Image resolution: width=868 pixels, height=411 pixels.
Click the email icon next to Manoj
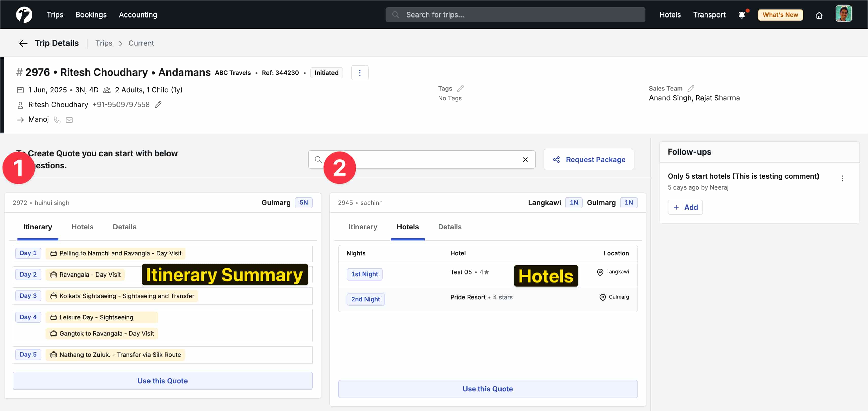click(69, 120)
